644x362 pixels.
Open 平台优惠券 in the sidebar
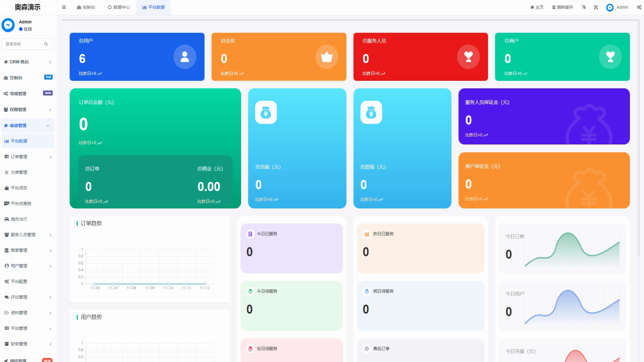point(21,204)
